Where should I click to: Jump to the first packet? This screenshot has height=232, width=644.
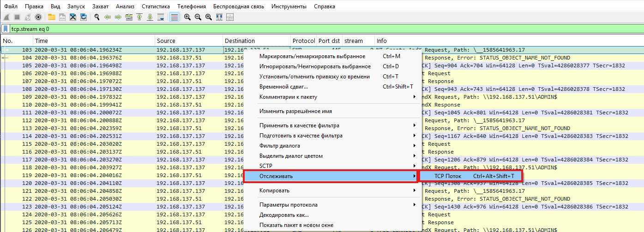pyautogui.click(x=139, y=17)
